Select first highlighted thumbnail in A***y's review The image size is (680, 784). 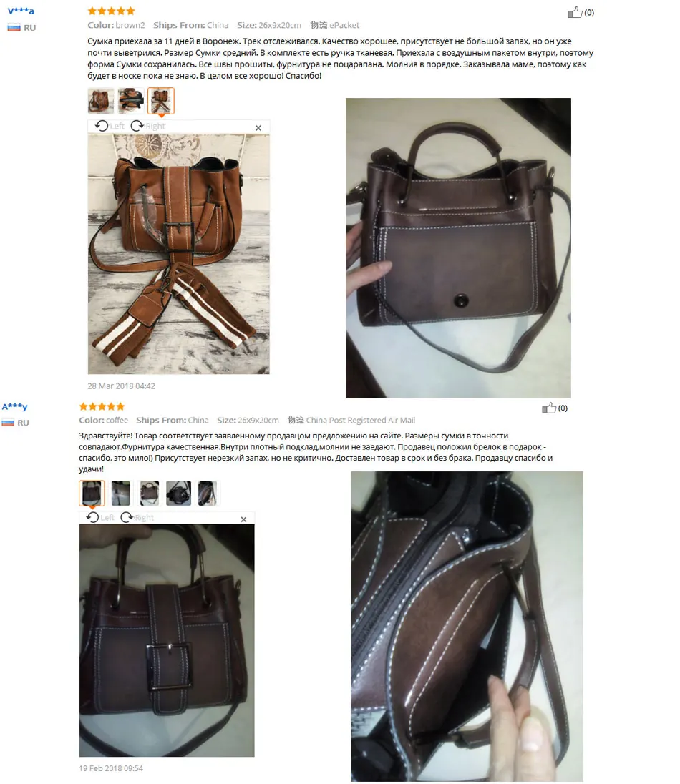pos(92,493)
